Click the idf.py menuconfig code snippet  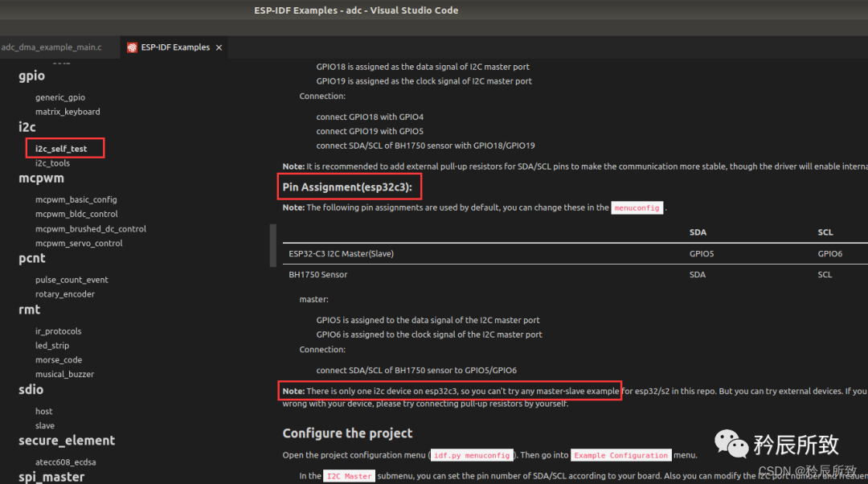pos(472,455)
